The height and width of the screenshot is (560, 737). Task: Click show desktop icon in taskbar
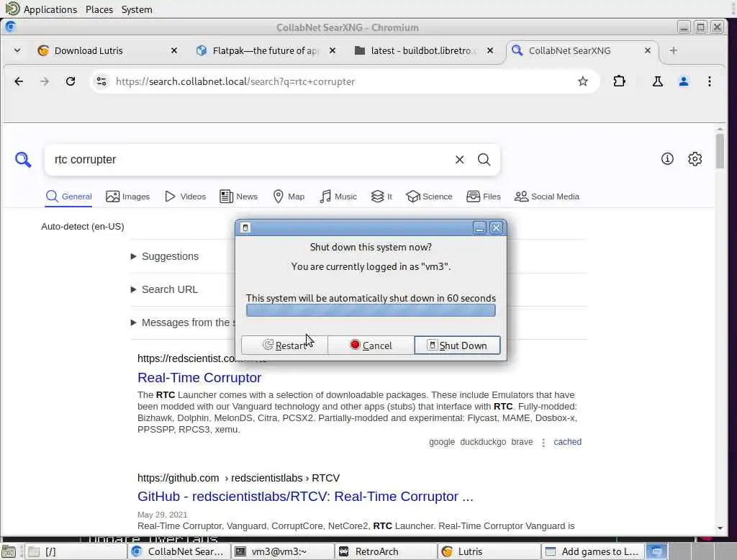(x=9, y=551)
